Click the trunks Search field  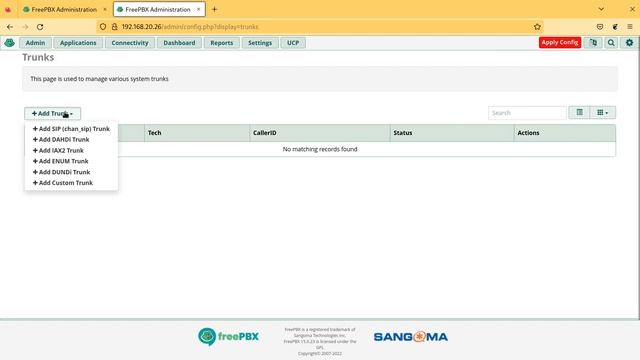point(527,113)
